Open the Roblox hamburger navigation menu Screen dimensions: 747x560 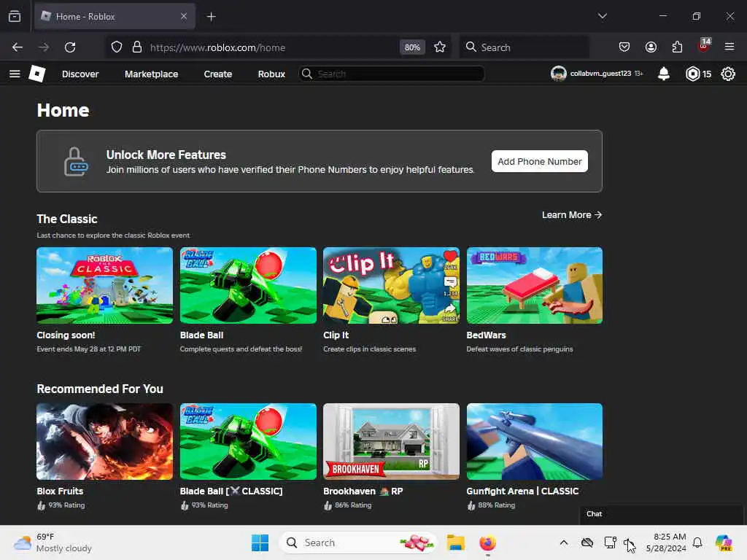point(15,74)
